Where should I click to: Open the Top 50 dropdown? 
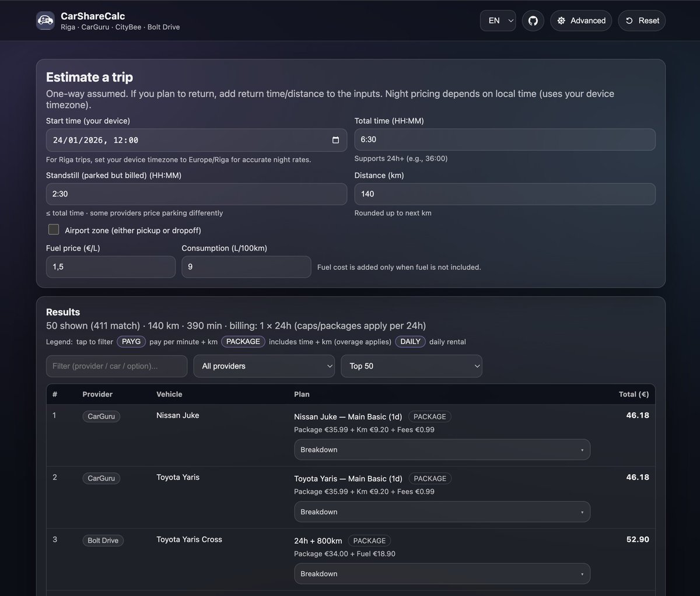[411, 366]
